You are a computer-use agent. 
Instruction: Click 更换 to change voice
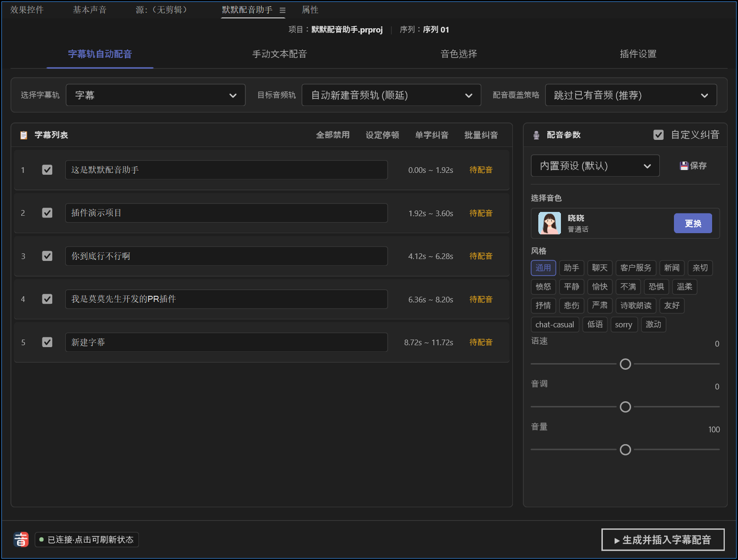[x=693, y=223]
